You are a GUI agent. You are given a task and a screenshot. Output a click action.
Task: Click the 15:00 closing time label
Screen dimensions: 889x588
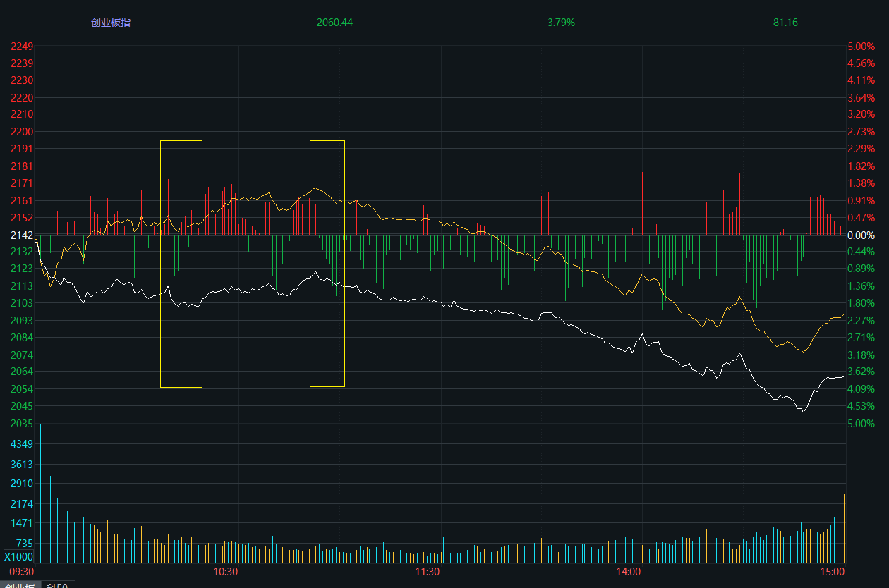click(833, 571)
